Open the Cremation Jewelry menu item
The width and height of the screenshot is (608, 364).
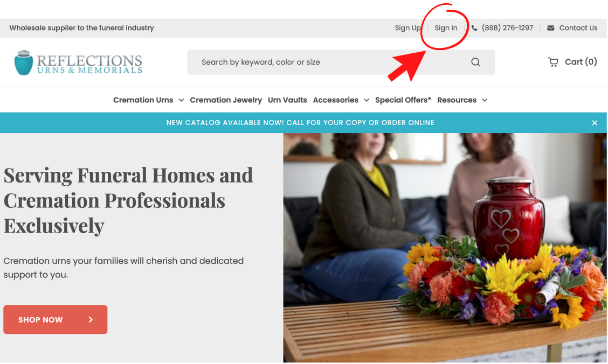click(226, 100)
